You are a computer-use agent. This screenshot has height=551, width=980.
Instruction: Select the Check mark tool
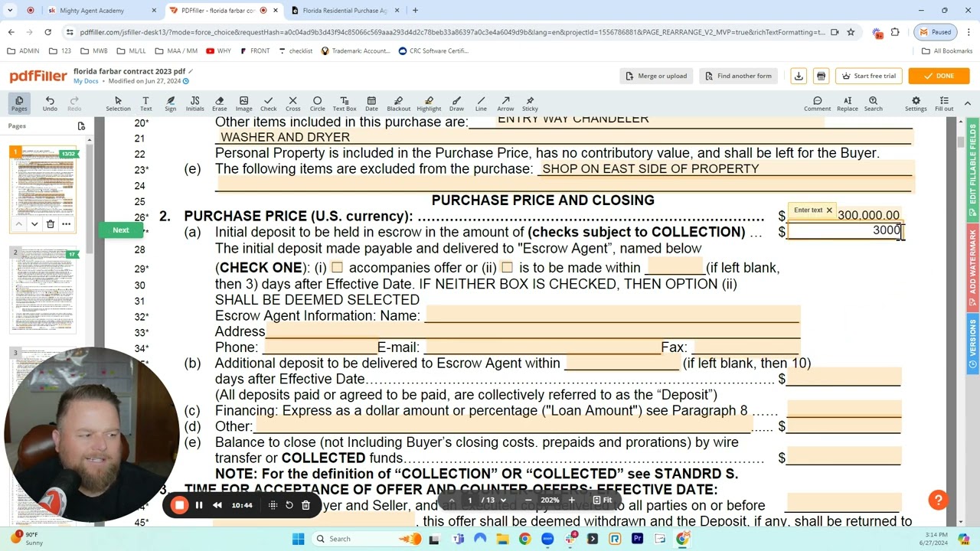pyautogui.click(x=269, y=103)
